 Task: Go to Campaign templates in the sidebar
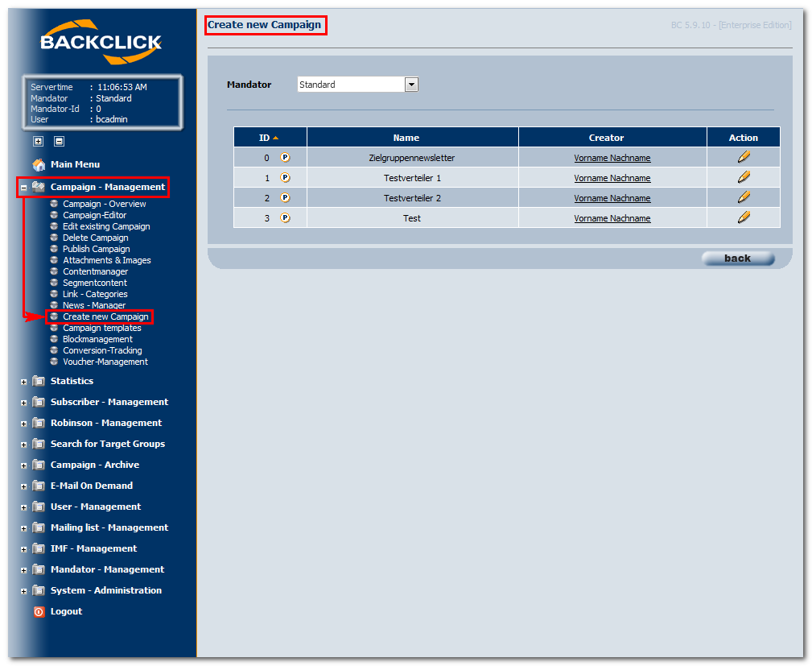click(101, 328)
